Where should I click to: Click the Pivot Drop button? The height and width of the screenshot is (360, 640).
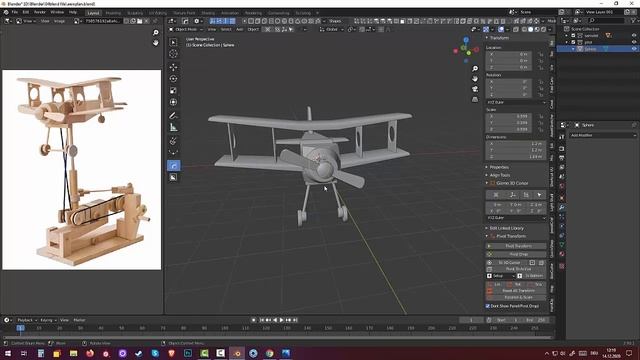(x=516, y=254)
